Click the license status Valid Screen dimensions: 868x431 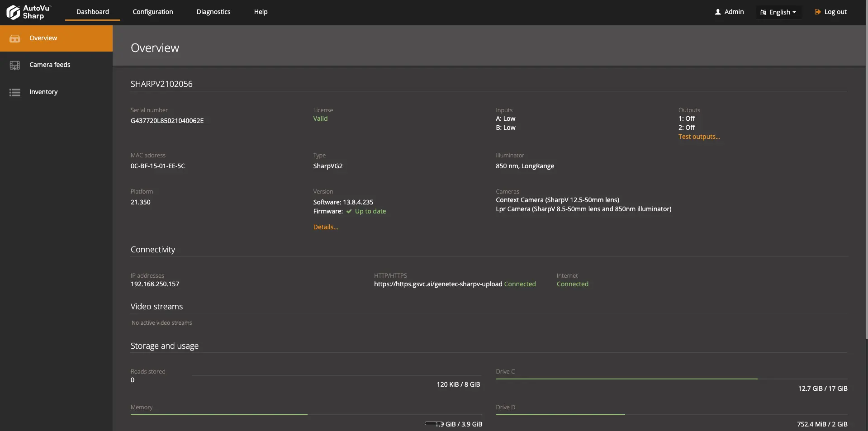point(320,118)
